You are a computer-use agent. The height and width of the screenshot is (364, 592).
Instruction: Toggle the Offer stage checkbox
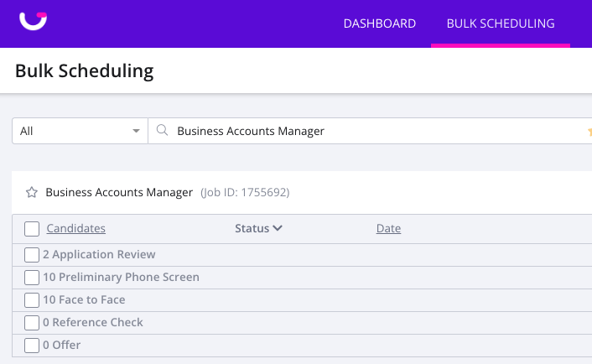click(x=32, y=346)
